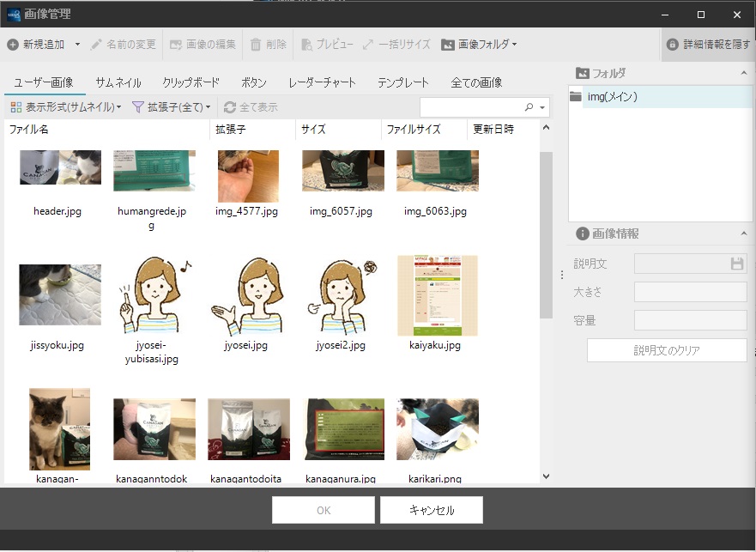Click the scroll up arrow of image list

coord(547,128)
